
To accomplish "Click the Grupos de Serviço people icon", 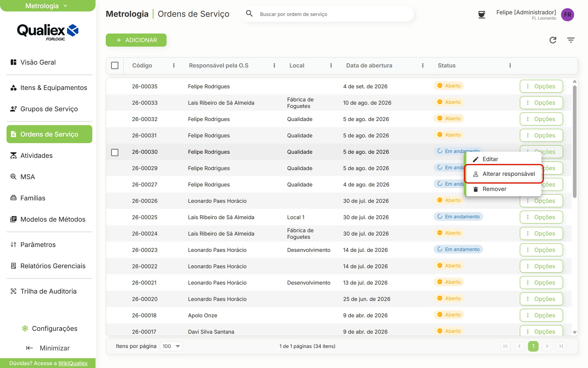I will click(x=14, y=109).
